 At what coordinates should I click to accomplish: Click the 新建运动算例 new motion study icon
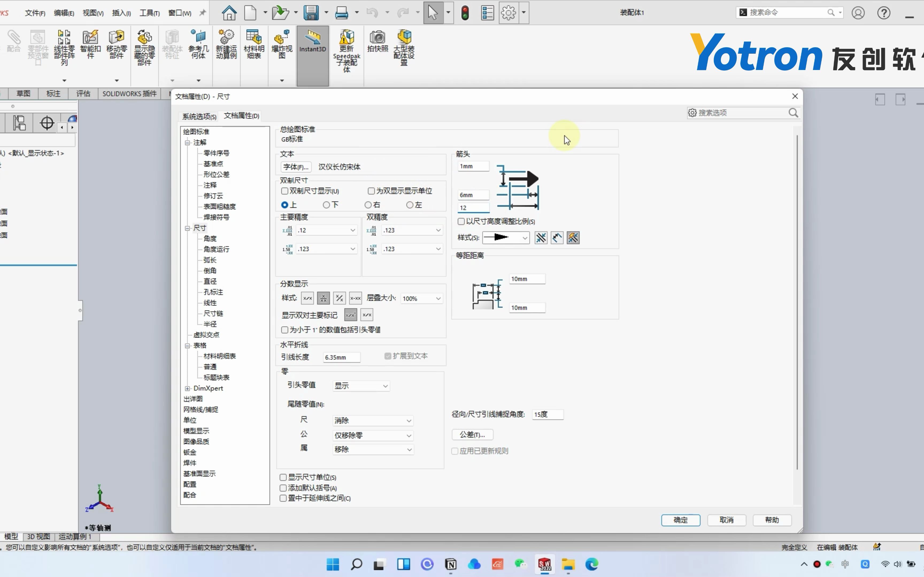(x=226, y=44)
